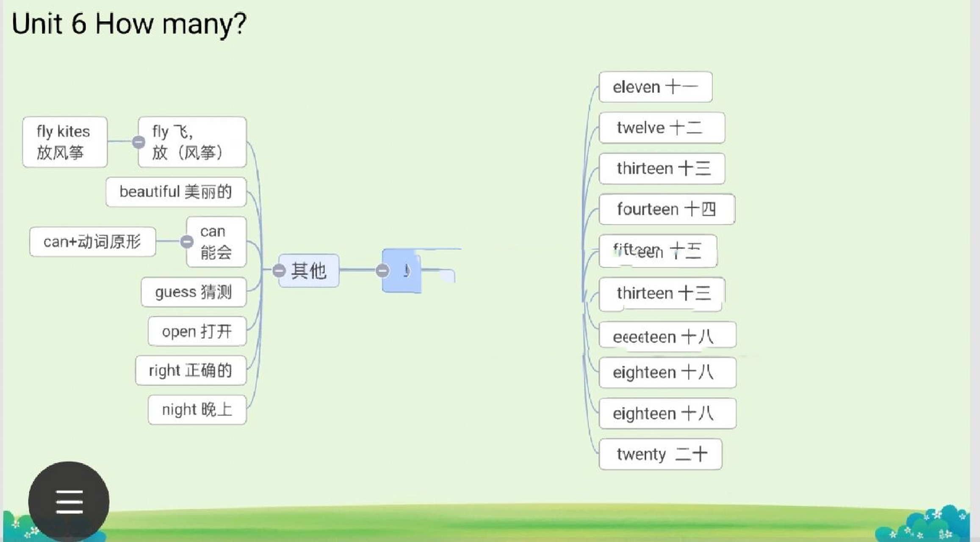Select the twenty 二十 node

click(x=660, y=454)
